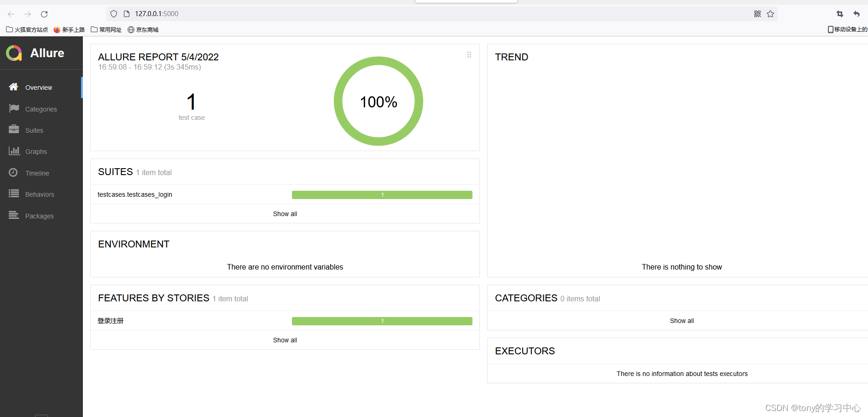Open Timeline via the clock icon

pos(14,172)
